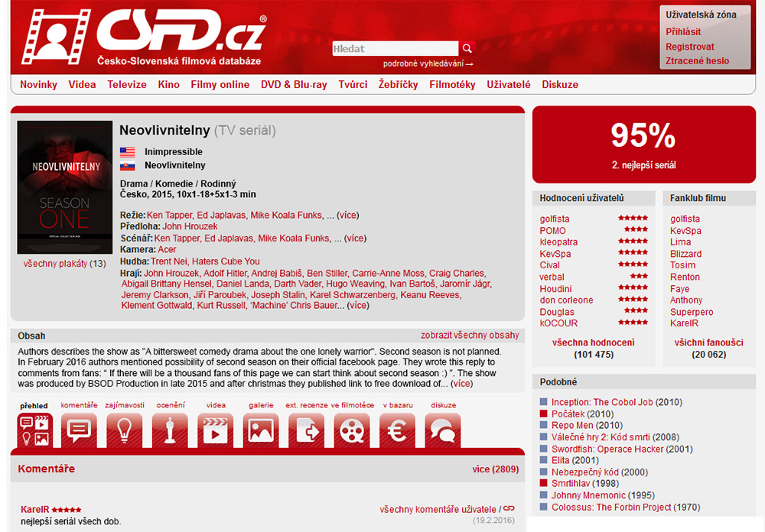Open the galerie picture icon
This screenshot has height=532, width=765.
pos(261,430)
